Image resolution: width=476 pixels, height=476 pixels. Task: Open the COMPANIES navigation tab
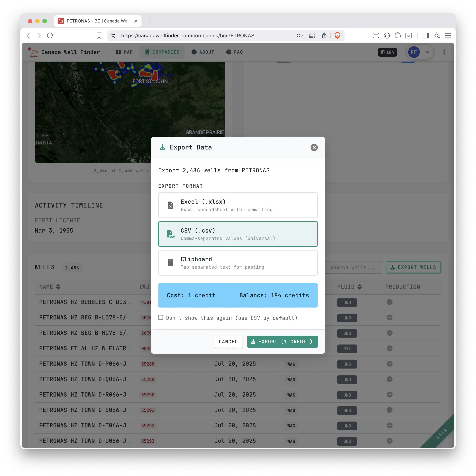(162, 52)
